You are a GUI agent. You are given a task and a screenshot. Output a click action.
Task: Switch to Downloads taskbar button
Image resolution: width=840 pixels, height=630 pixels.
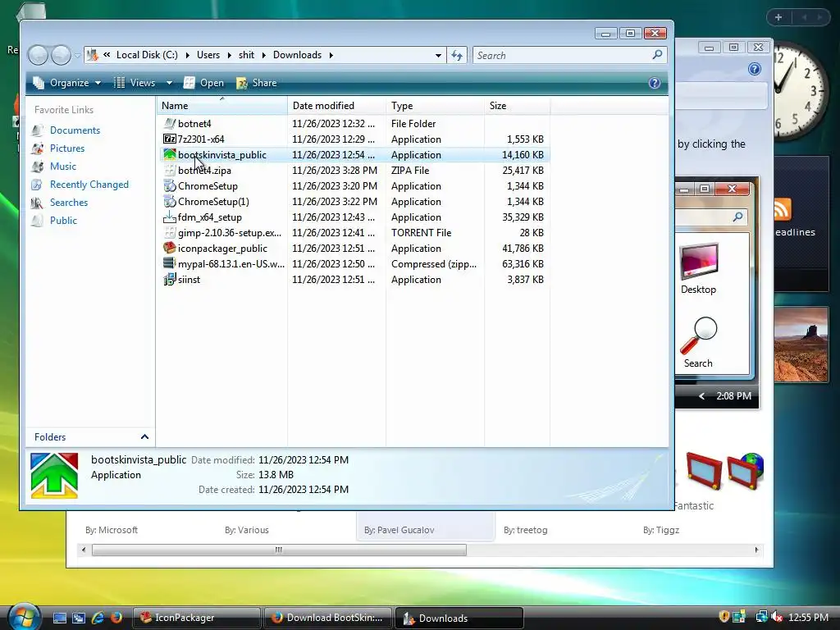point(459,618)
